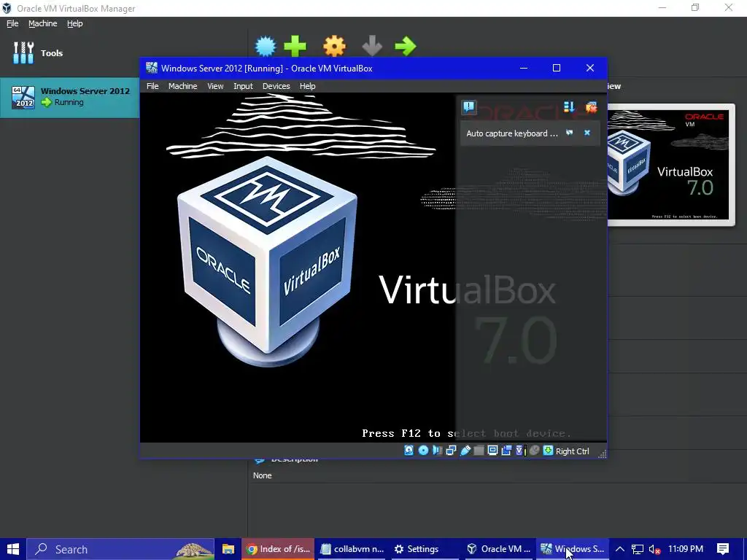
Task: Click the network adapters icon in VM status bar
Action: click(x=451, y=451)
